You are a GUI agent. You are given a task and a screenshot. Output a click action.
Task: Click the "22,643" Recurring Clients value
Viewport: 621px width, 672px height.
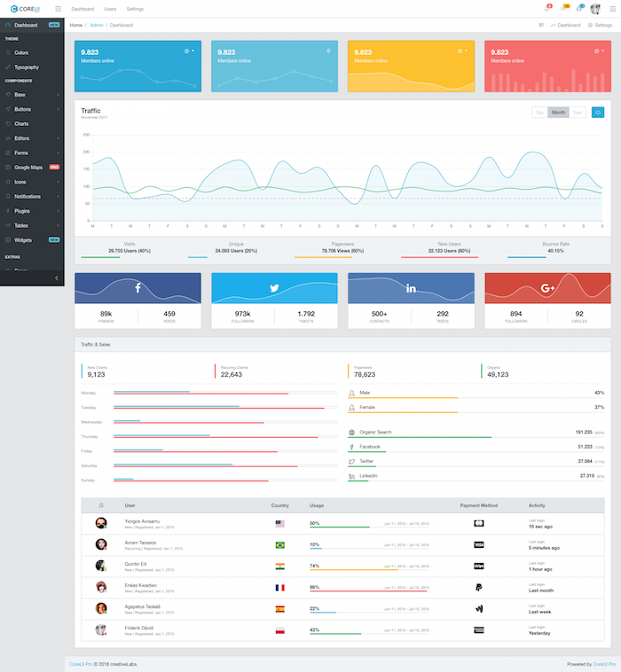click(x=232, y=375)
